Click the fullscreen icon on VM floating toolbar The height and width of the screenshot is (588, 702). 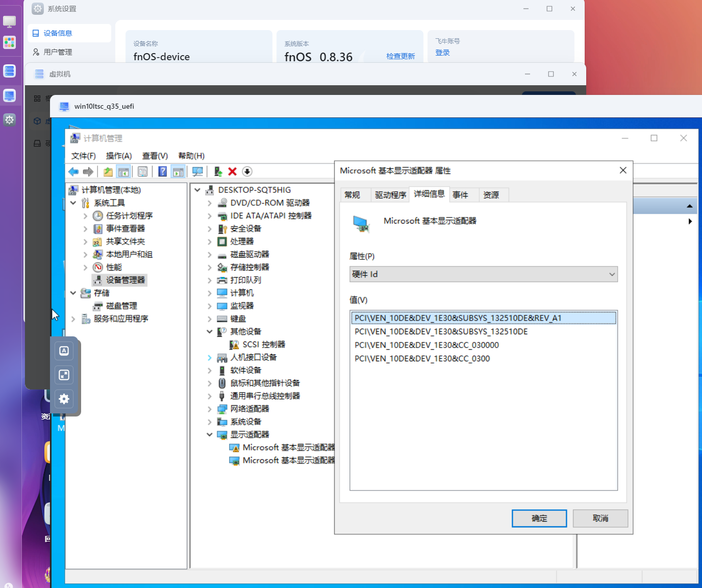click(64, 375)
